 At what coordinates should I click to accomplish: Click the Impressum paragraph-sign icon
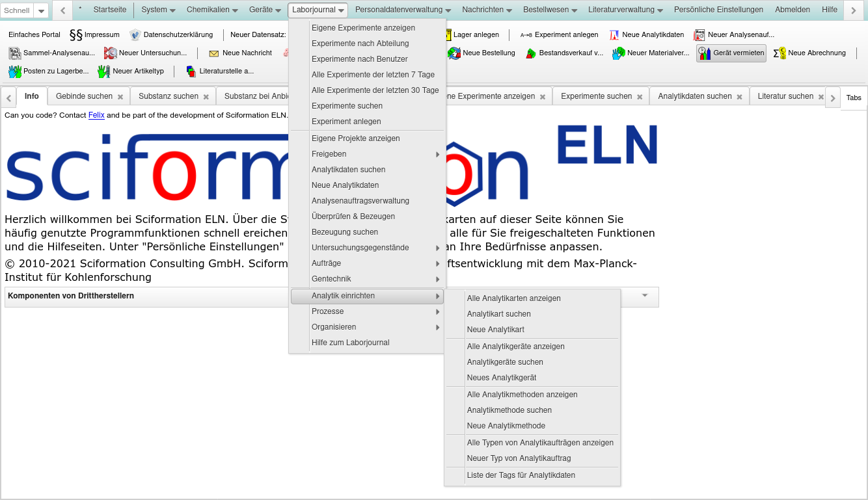(x=75, y=34)
